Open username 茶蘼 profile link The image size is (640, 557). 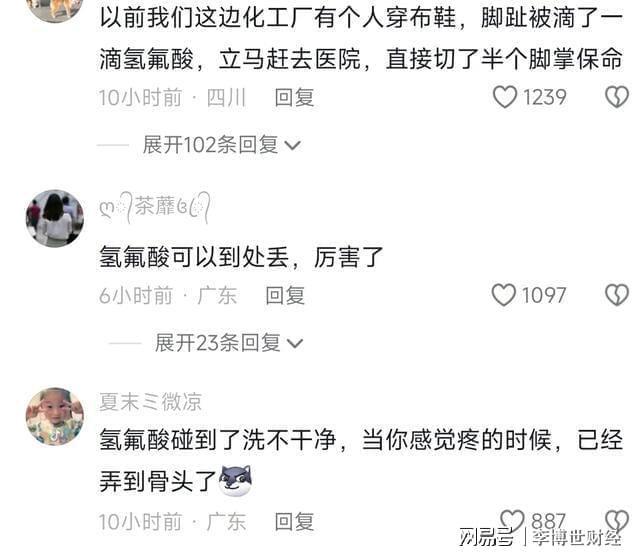point(155,207)
